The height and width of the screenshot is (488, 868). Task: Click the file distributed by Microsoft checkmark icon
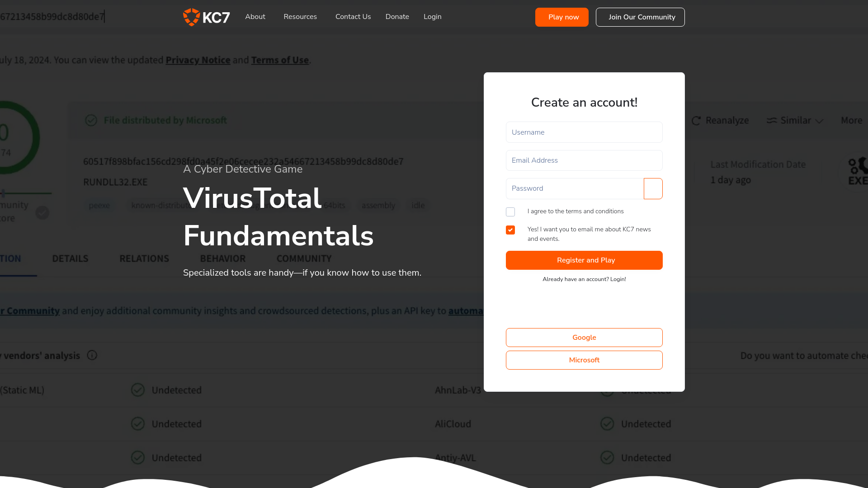click(x=90, y=120)
